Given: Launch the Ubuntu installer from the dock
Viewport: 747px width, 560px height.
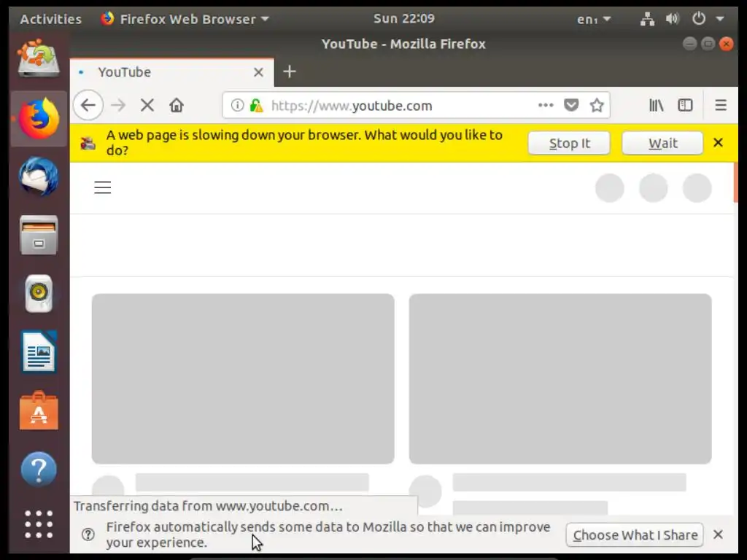Looking at the screenshot, I should tap(39, 58).
